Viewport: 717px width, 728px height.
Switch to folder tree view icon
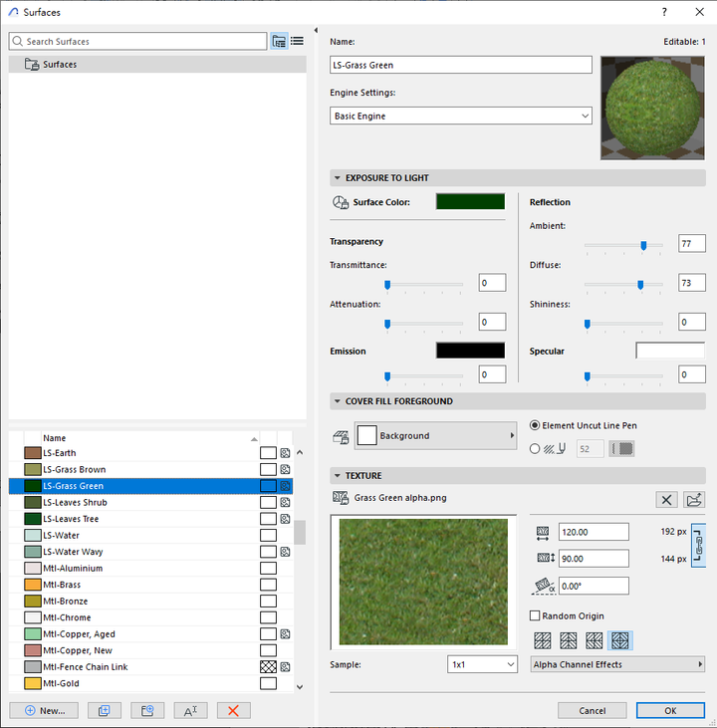pyautogui.click(x=279, y=41)
